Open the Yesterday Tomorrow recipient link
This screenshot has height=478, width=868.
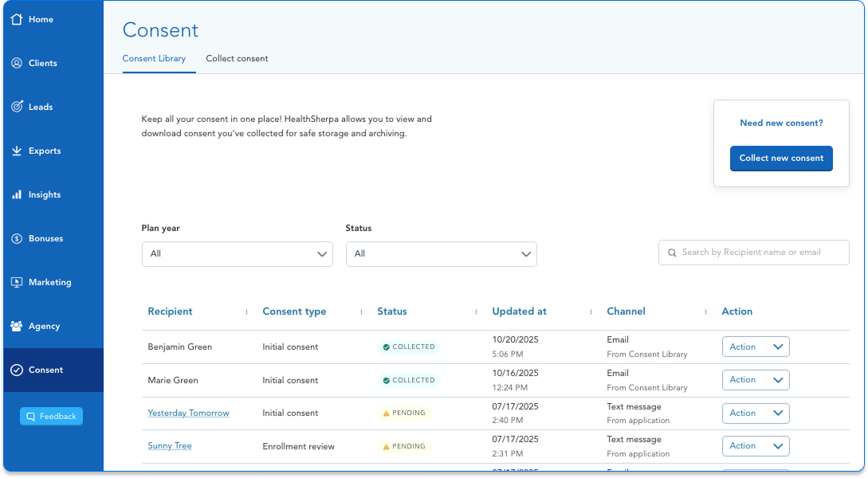click(188, 413)
